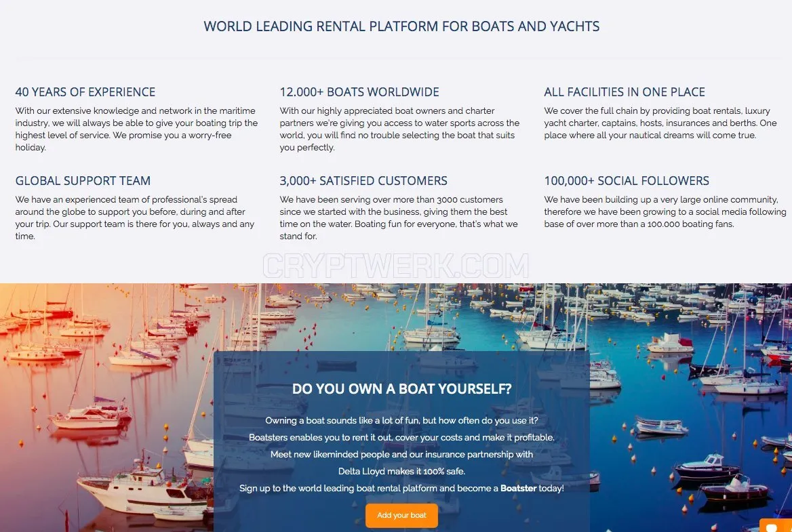The width and height of the screenshot is (792, 532).
Task: Click the World Leading Rental Platform title
Action: 401,26
